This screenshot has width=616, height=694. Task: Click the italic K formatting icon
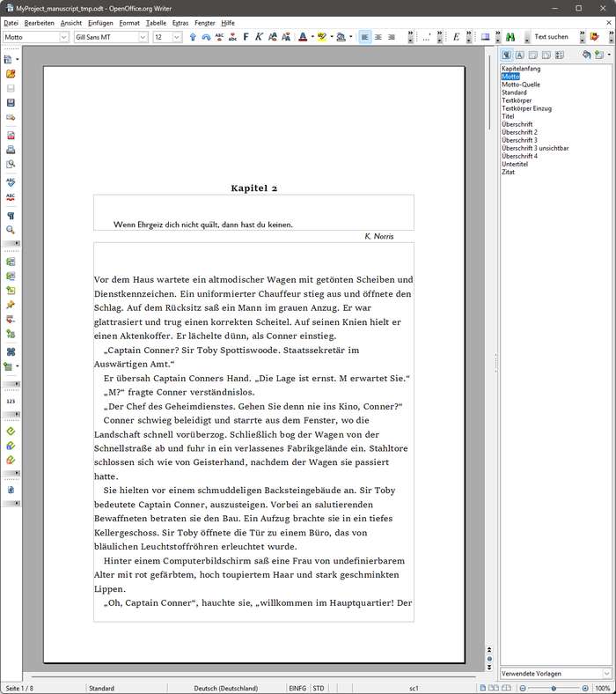point(259,37)
